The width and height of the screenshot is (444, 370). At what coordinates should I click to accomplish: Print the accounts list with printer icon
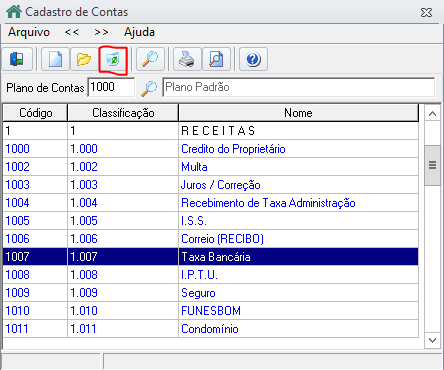187,59
